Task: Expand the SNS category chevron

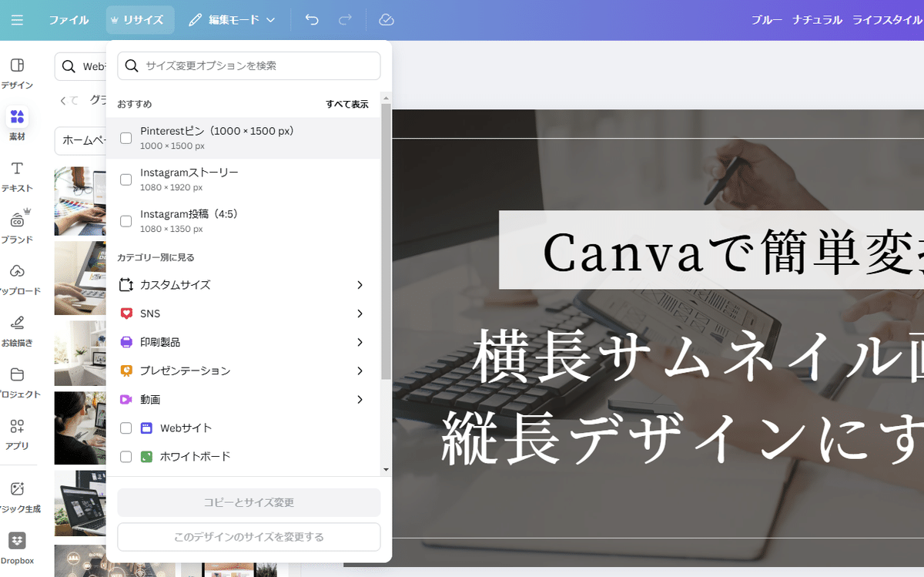Action: coord(360,314)
